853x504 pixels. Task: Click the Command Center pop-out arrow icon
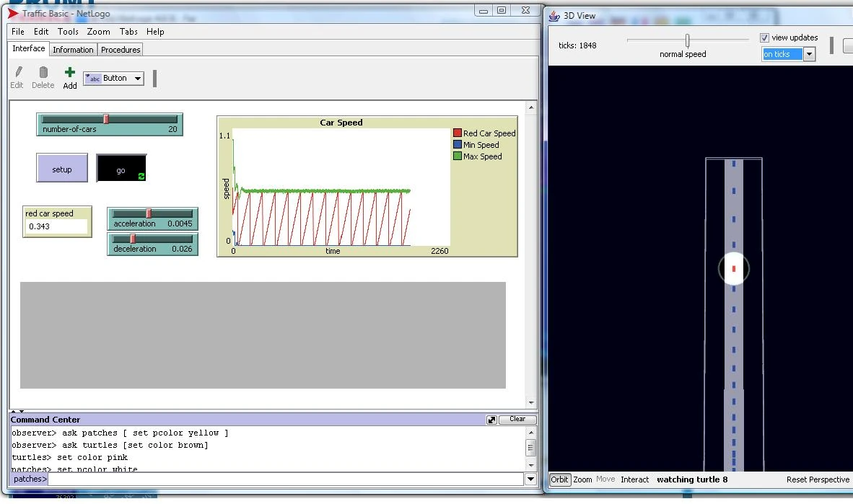[x=491, y=420]
